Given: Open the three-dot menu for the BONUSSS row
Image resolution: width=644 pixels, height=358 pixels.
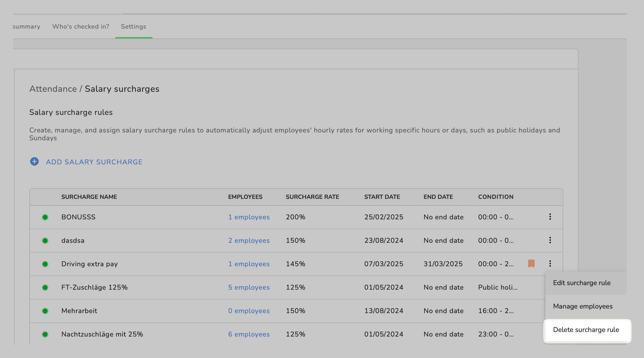Looking at the screenshot, I should click(x=550, y=217).
